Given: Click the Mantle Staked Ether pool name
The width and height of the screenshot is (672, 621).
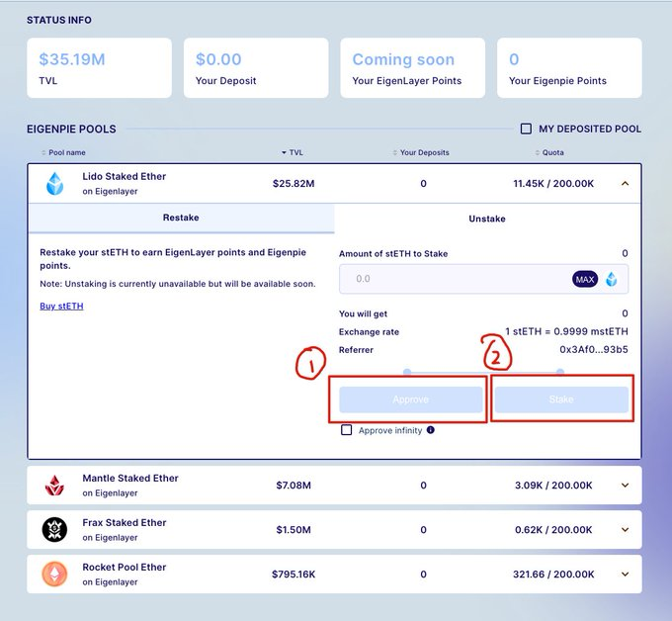Looking at the screenshot, I should point(130,479).
